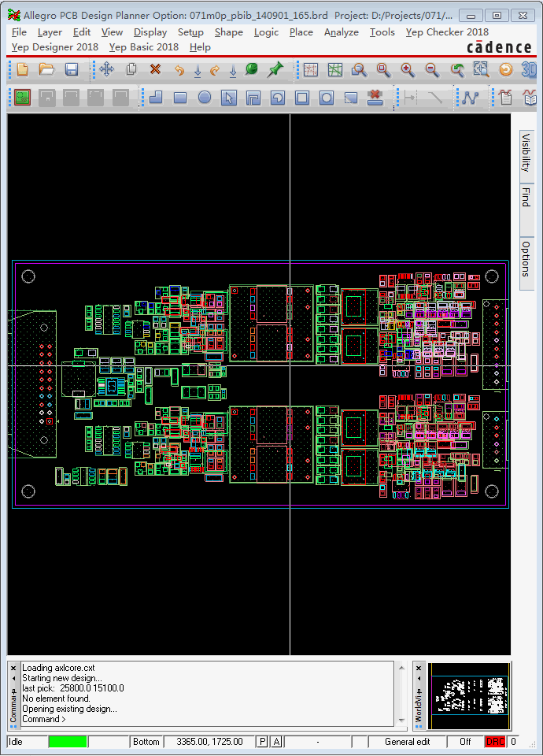Click the Rats All icon with green grid
Screen dimensions: 543x756
(x=335, y=70)
